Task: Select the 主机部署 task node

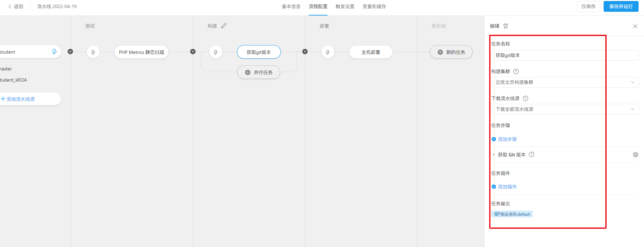Action: tap(371, 52)
